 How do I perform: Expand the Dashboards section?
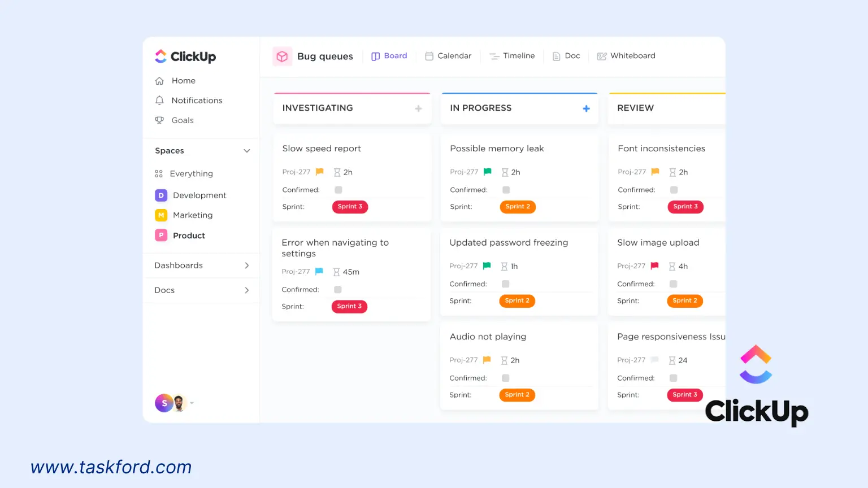(x=247, y=265)
